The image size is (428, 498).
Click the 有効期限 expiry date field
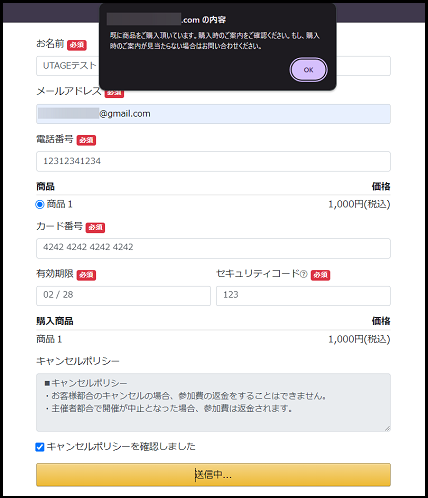click(x=123, y=296)
